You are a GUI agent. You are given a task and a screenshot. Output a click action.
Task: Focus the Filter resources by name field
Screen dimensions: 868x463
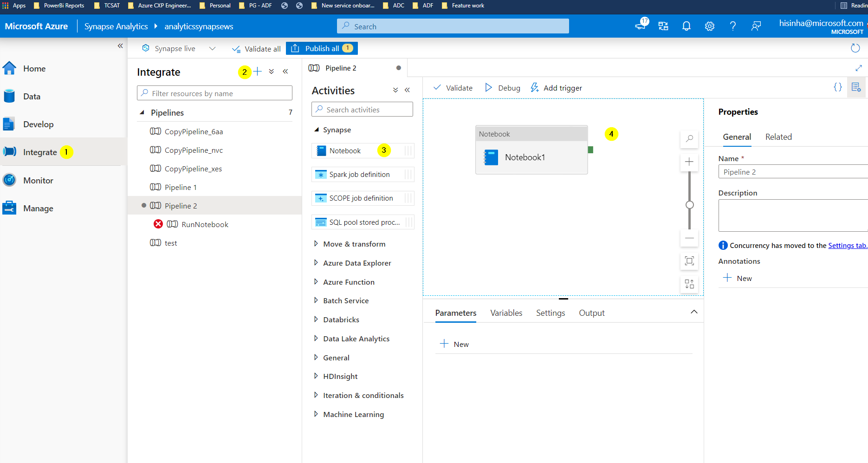(214, 93)
